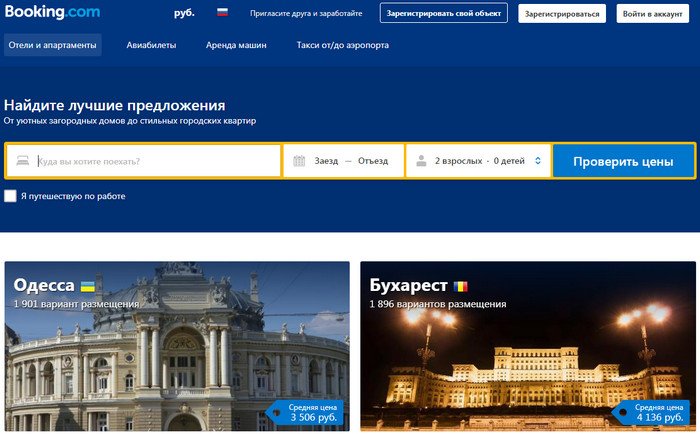Click the Ukrainian flag next to Одесса
Viewport: 700px width, 434px height.
click(x=88, y=286)
